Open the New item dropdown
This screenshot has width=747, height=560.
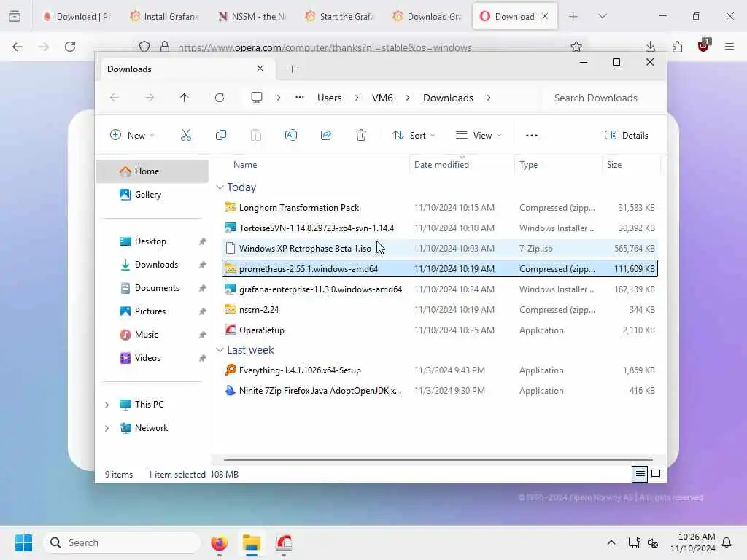[132, 135]
